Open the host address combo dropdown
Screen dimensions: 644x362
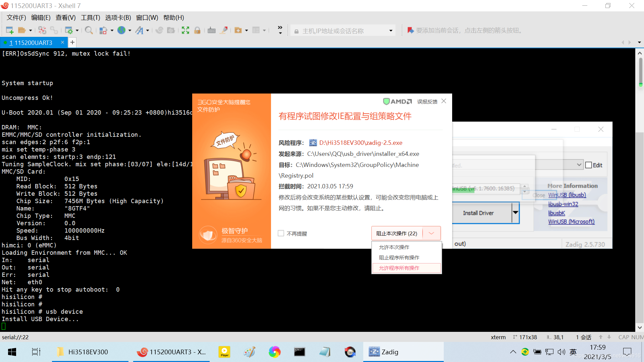[x=391, y=31]
